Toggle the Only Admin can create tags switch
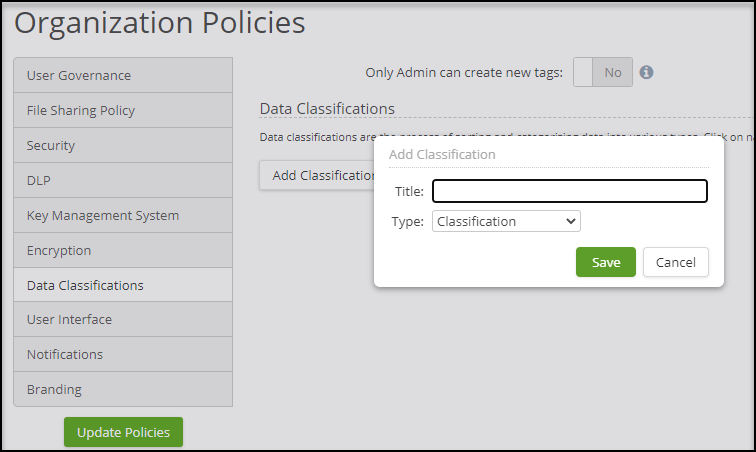Screen dimensions: 756x452 603,73
